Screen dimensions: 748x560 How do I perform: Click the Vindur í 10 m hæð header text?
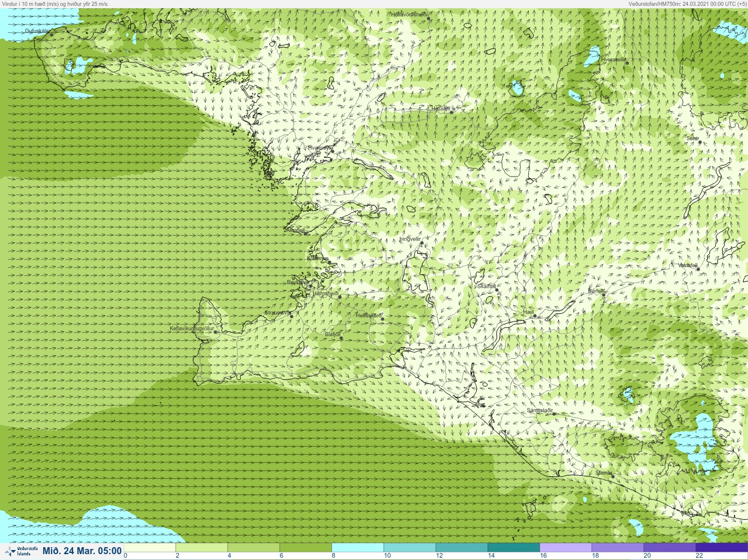pyautogui.click(x=55, y=4)
